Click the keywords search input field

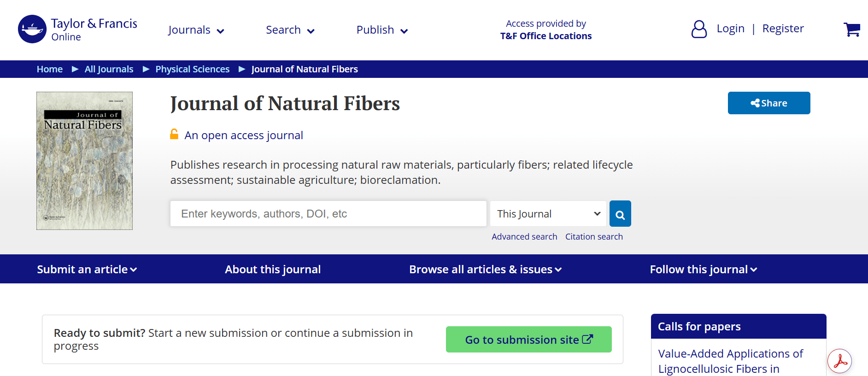328,214
